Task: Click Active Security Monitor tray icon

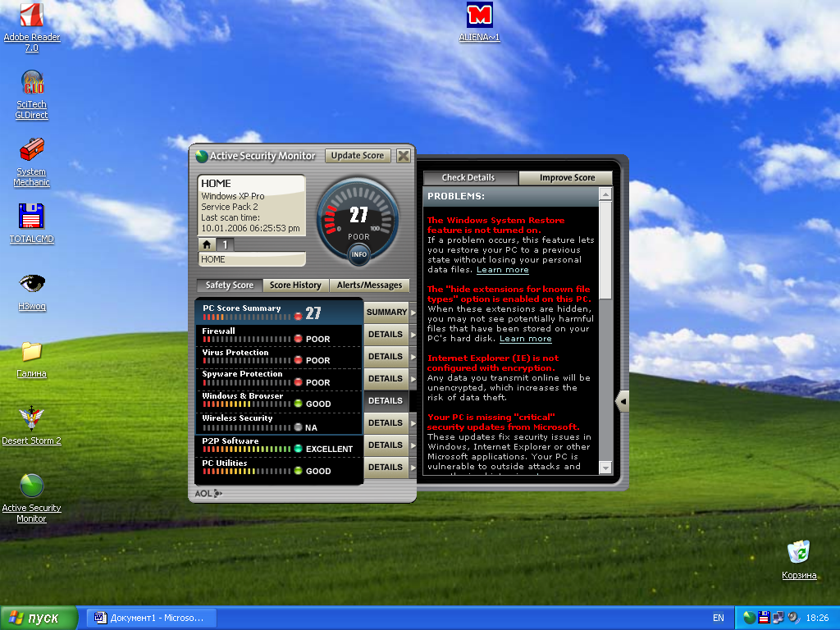Action: tap(750, 618)
